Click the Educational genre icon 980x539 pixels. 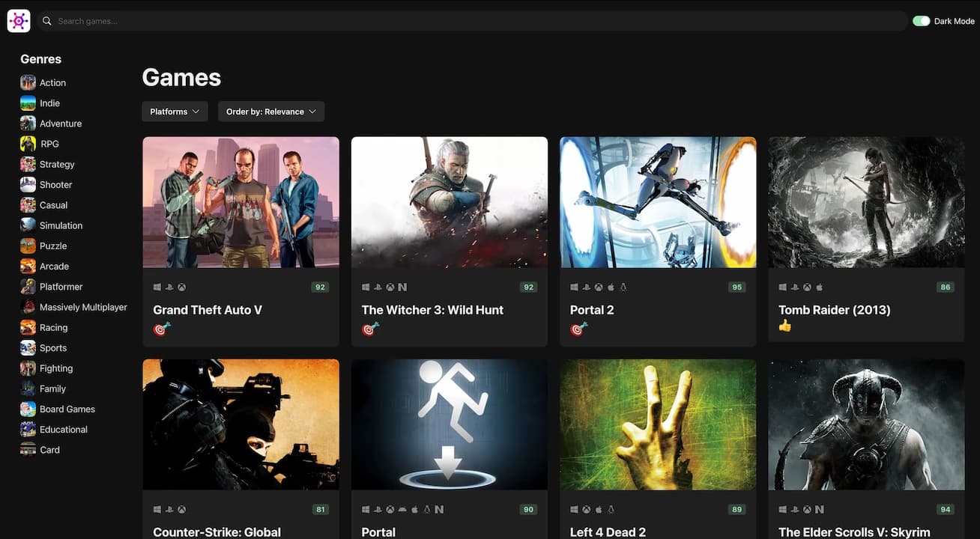[x=28, y=430]
